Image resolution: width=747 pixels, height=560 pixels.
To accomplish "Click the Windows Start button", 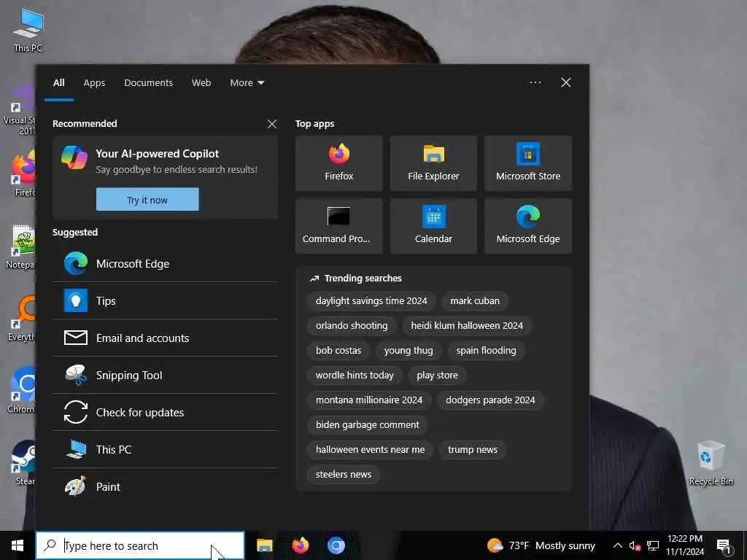I will point(18,545).
